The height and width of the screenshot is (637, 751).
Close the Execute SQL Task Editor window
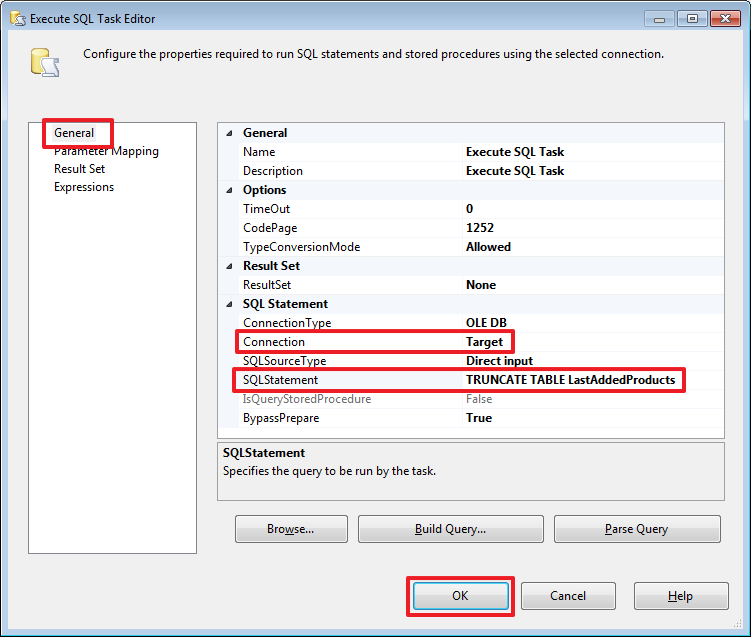[x=726, y=19]
